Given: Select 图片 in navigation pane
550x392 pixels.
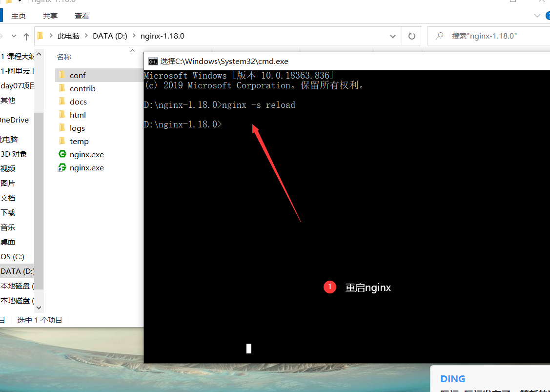Looking at the screenshot, I should 8,183.
